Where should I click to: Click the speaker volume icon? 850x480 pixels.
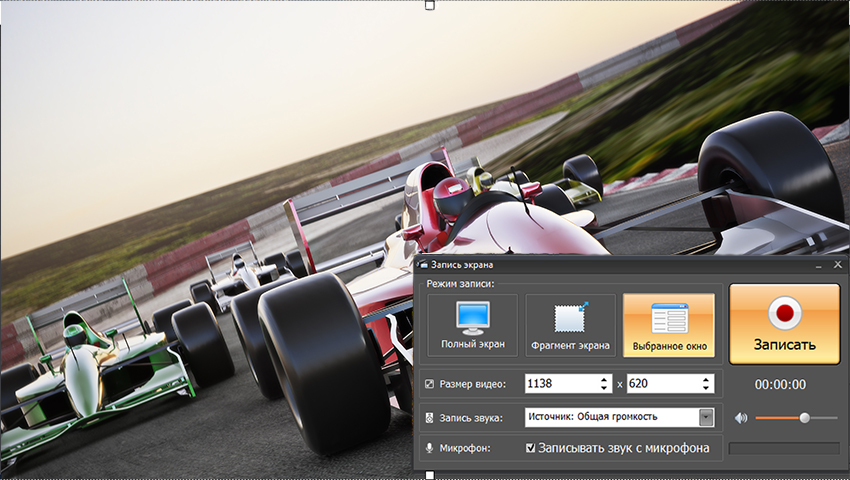pyautogui.click(x=741, y=418)
